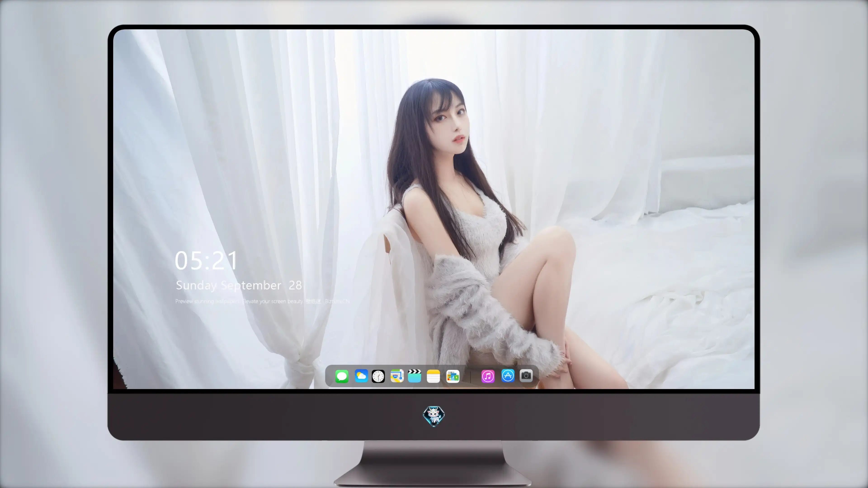Open the Videos clapperboard icon

coord(415,376)
